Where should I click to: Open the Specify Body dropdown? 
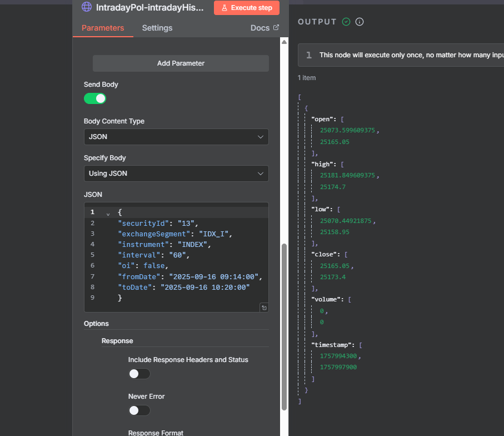176,174
